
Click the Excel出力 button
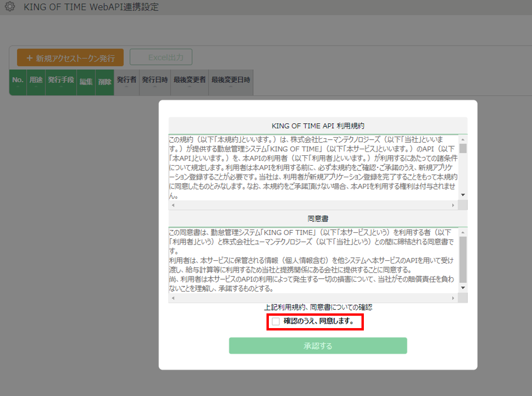coord(161,57)
